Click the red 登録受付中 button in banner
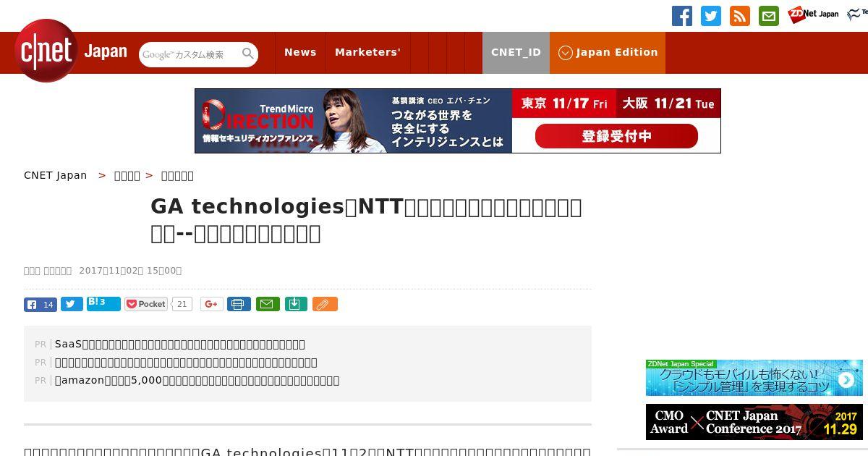The width and height of the screenshot is (868, 456). [x=616, y=136]
